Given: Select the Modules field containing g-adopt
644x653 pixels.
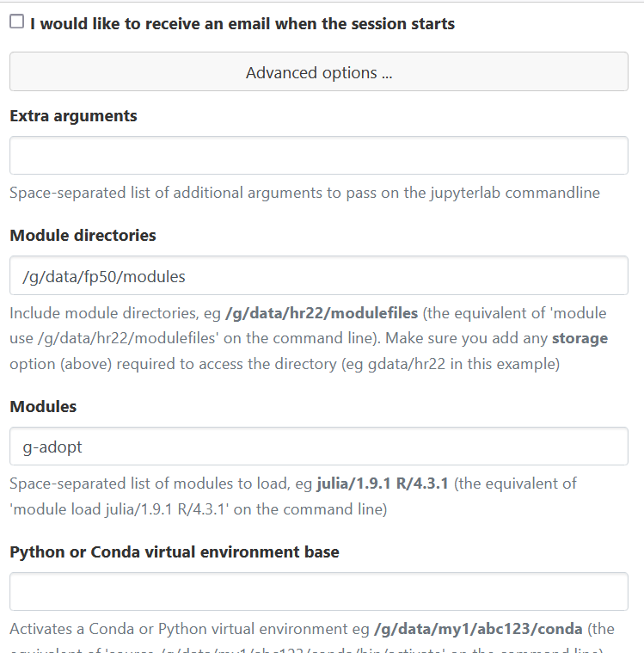Looking at the screenshot, I should pos(319,447).
